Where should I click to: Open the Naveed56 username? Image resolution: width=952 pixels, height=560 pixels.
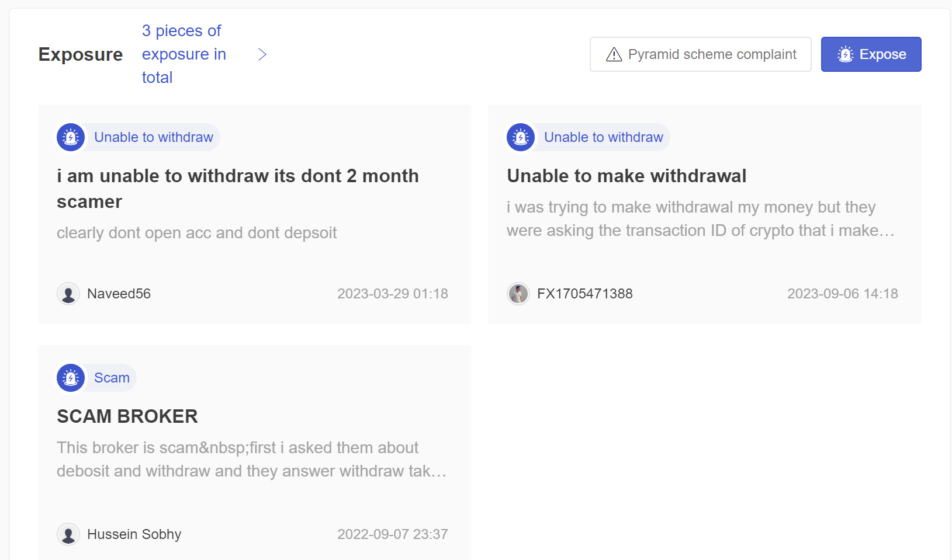click(x=119, y=294)
